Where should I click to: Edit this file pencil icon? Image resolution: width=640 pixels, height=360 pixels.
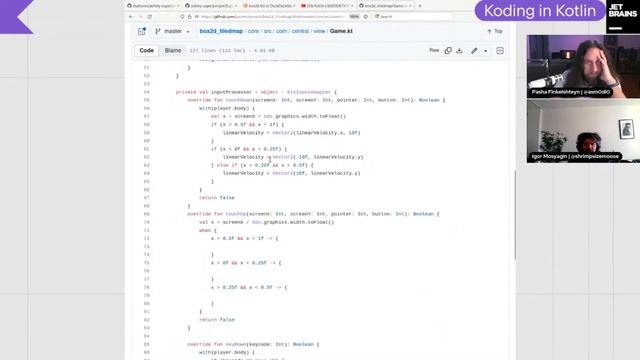coord(474,51)
